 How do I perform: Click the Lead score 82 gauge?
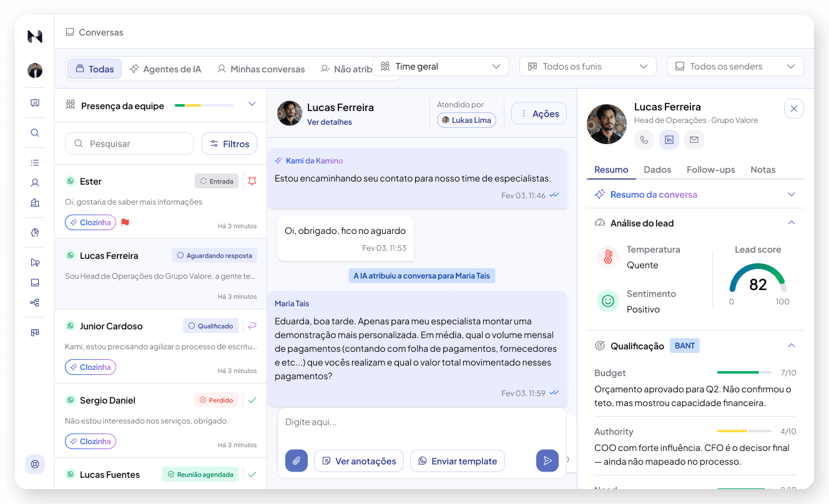tap(758, 279)
